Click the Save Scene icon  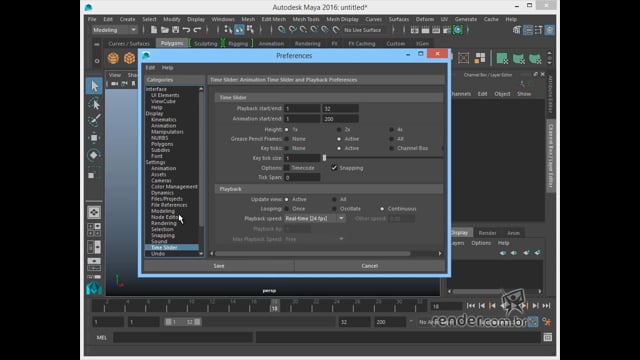point(176,30)
